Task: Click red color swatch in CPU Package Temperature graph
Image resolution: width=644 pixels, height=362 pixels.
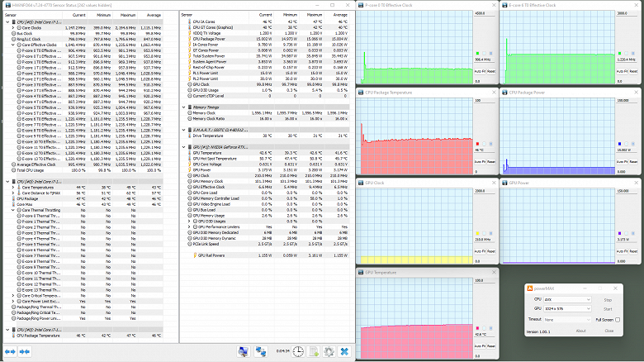Action: (477, 144)
